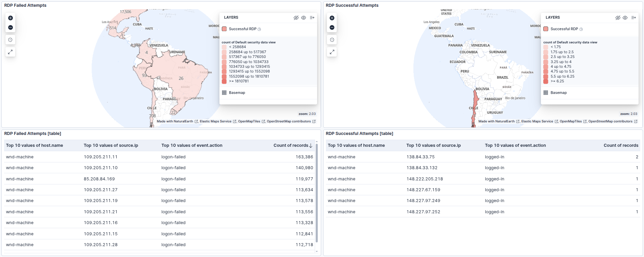Select source IP 138.84.33.75 cell
Screen dimensions: 644x257
click(x=421, y=157)
